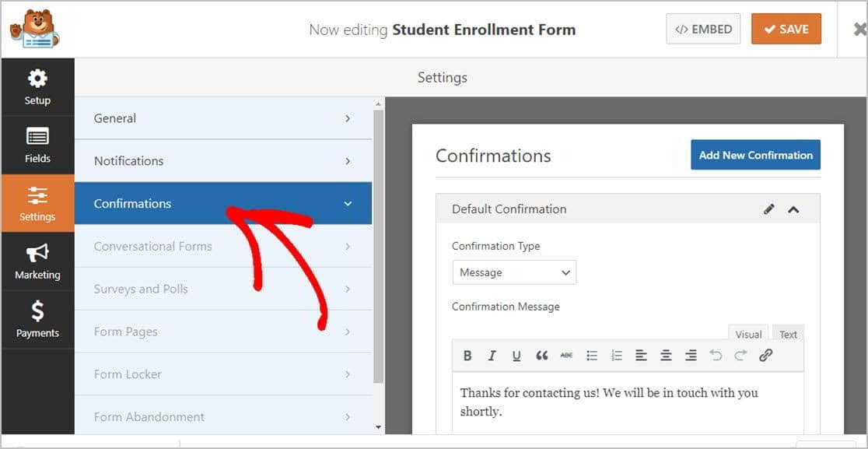Apply bold in the message editor

[467, 356]
